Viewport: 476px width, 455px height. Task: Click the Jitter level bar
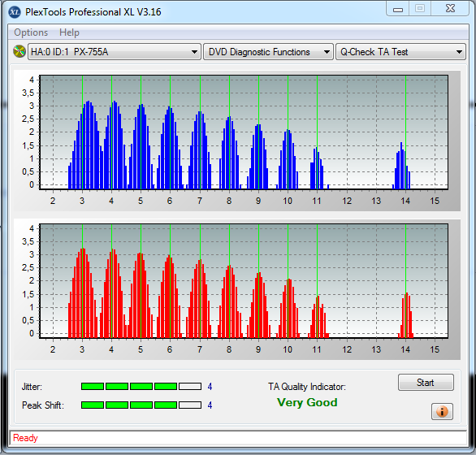point(141,387)
